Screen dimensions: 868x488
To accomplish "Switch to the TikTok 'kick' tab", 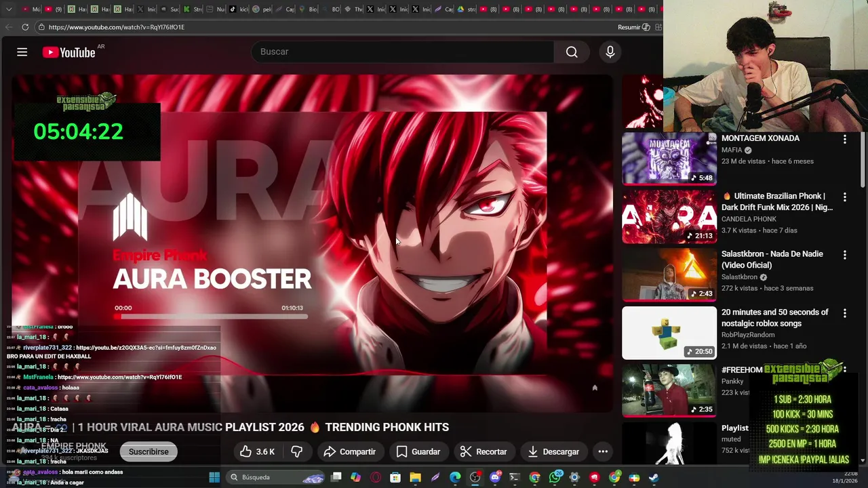I will click(240, 9).
